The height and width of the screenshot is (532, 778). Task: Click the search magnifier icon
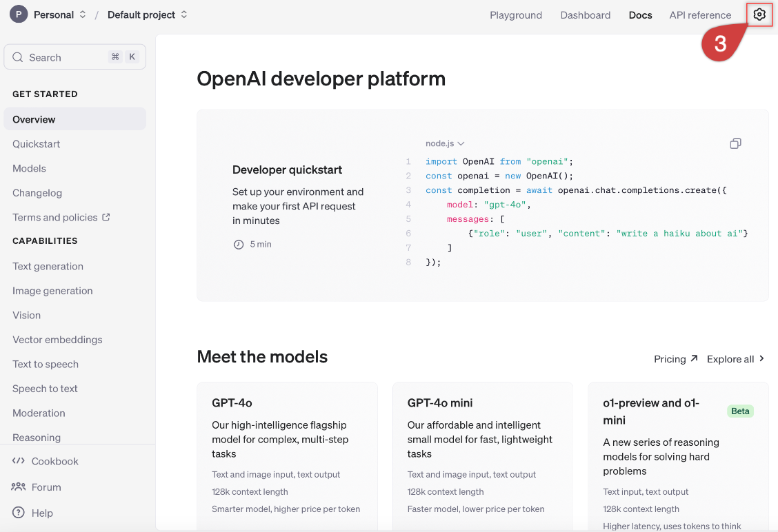(18, 57)
